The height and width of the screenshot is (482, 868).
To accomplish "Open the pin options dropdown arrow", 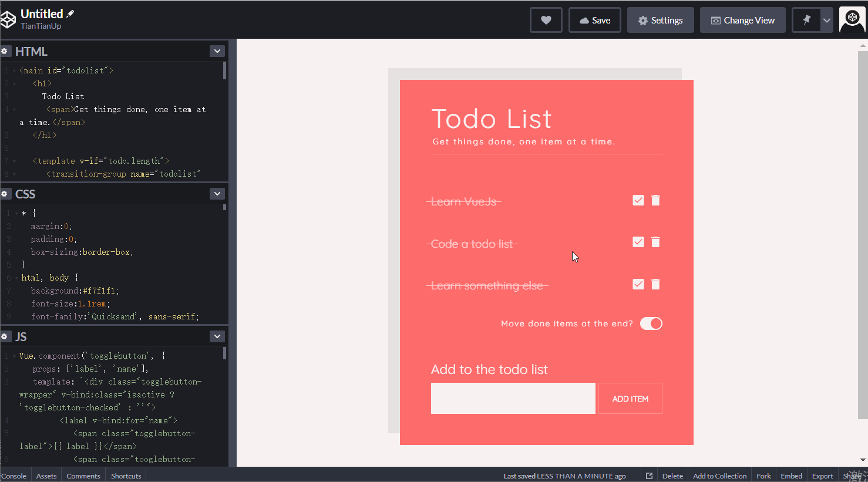I will click(827, 20).
